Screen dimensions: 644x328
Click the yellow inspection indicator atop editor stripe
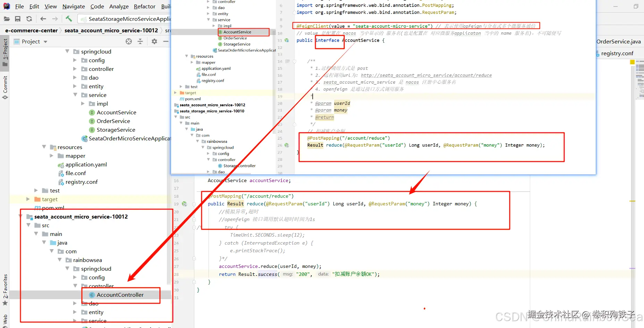[x=632, y=62]
